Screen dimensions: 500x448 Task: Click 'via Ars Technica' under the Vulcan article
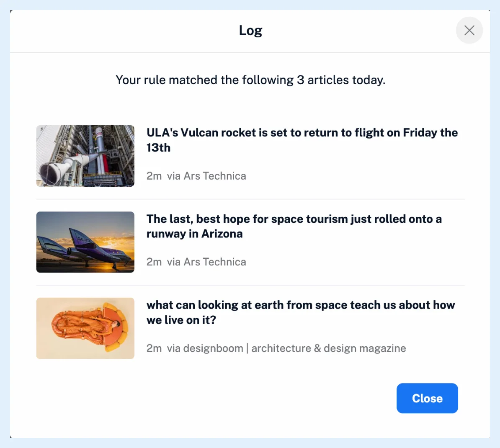206,176
